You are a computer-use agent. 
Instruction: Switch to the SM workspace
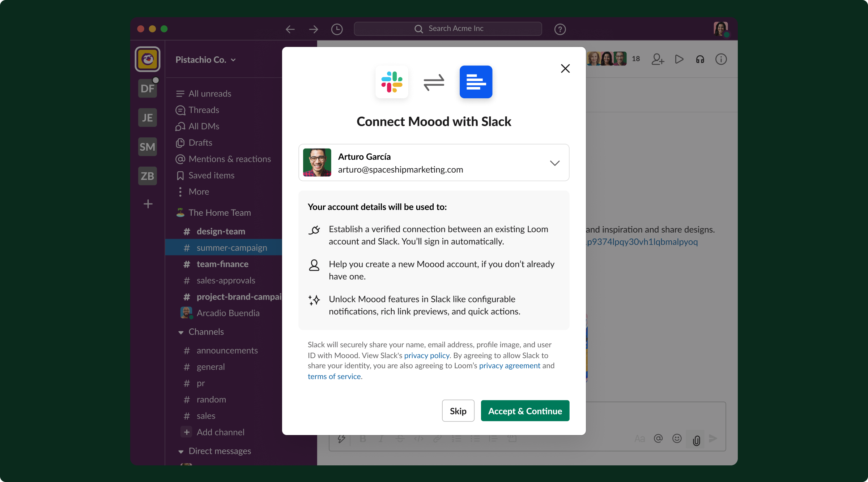pyautogui.click(x=148, y=147)
